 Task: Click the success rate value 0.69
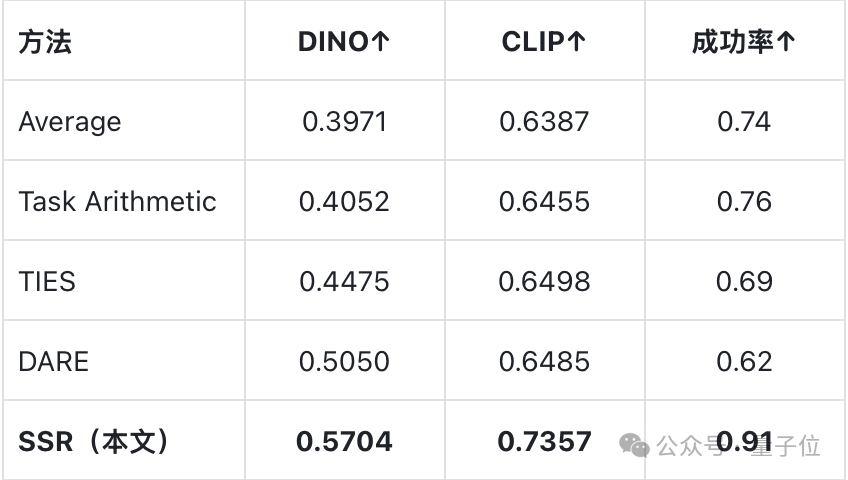click(x=744, y=282)
